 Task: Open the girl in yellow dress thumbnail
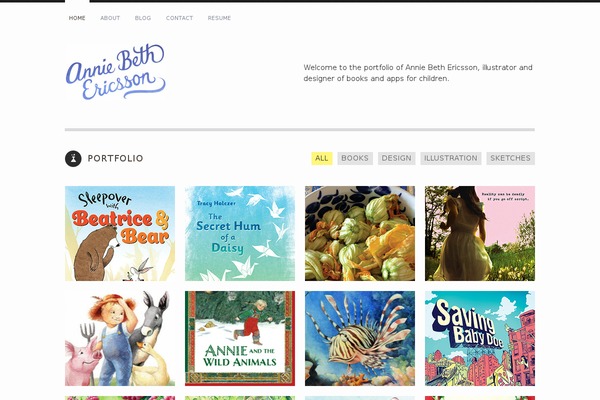coord(480,233)
